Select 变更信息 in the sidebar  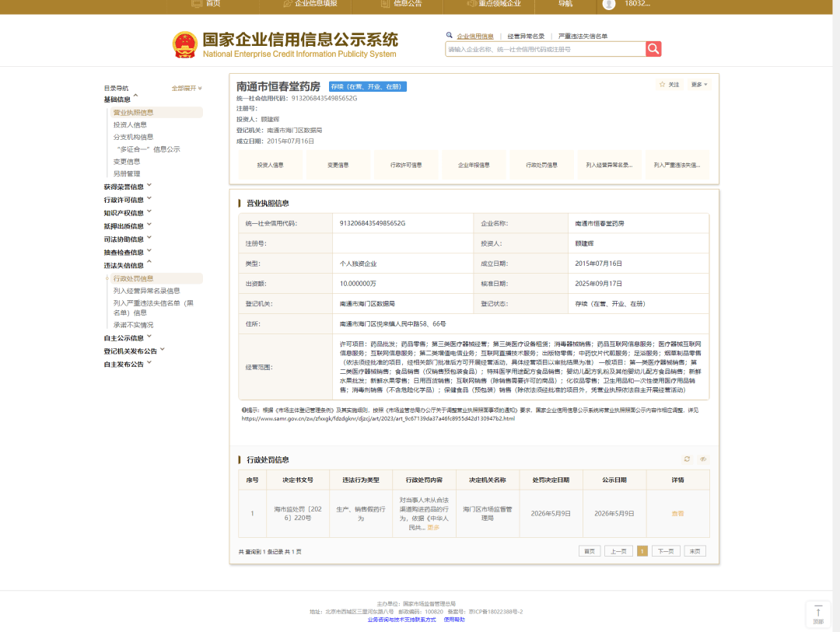[x=127, y=162]
